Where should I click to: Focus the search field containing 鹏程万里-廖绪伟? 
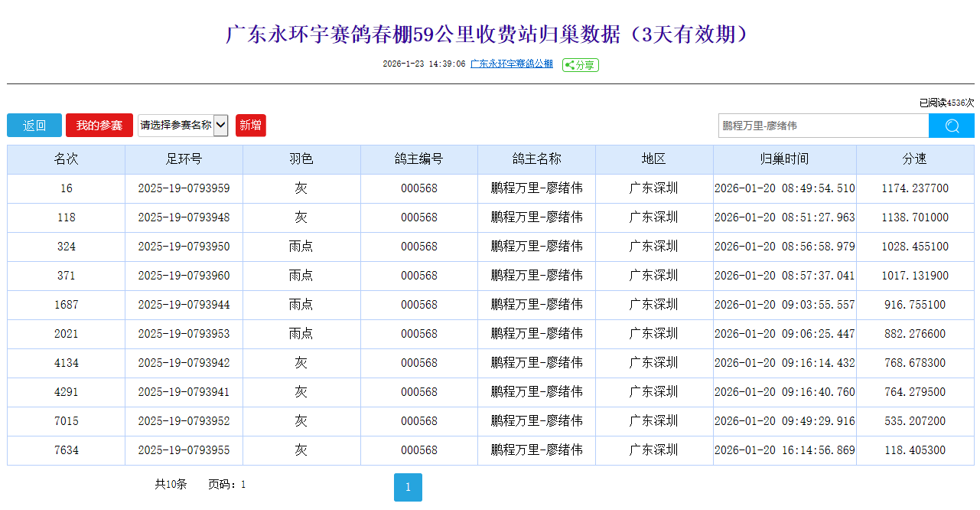pos(822,126)
